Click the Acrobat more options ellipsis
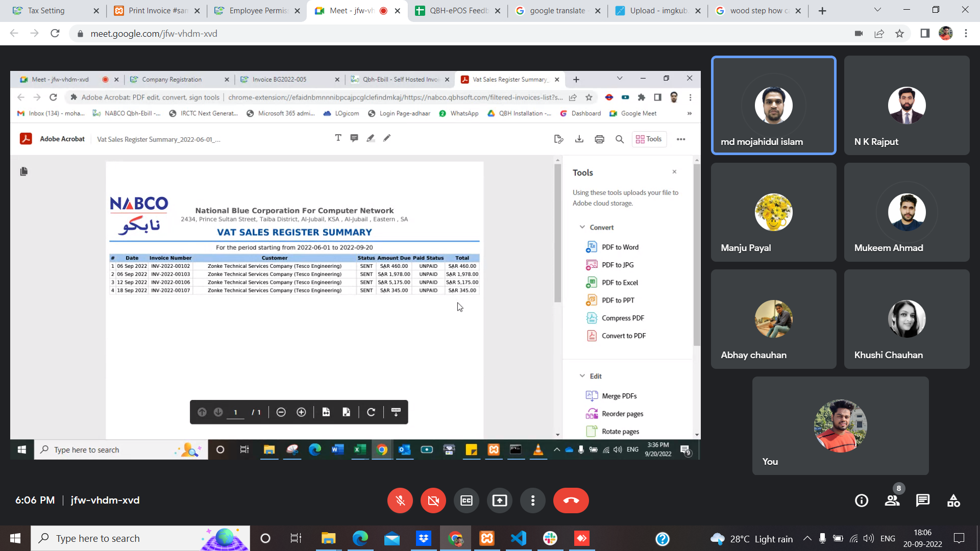 click(681, 139)
